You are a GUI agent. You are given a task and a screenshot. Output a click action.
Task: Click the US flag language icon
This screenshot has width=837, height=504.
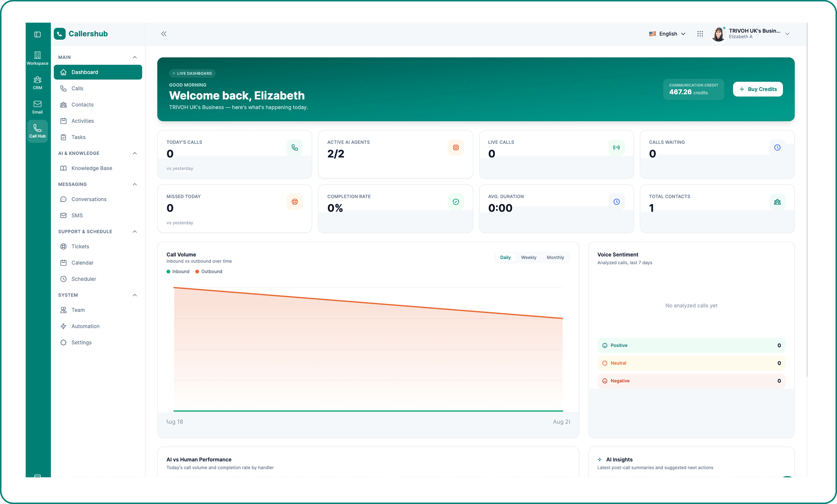(x=652, y=34)
